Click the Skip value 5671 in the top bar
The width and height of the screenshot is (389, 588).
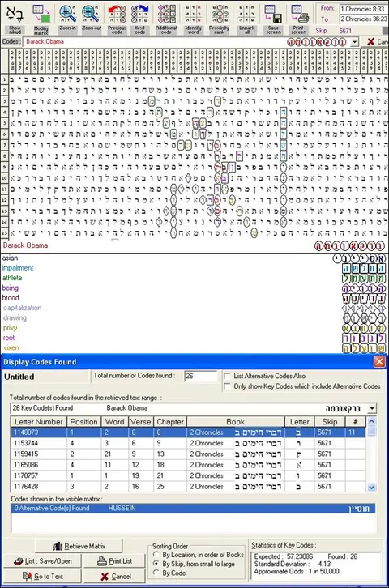point(345,31)
